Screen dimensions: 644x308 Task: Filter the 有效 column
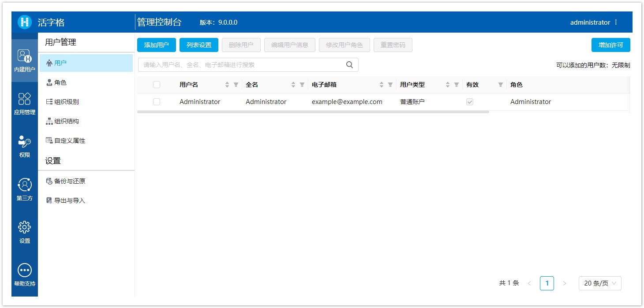click(501, 85)
